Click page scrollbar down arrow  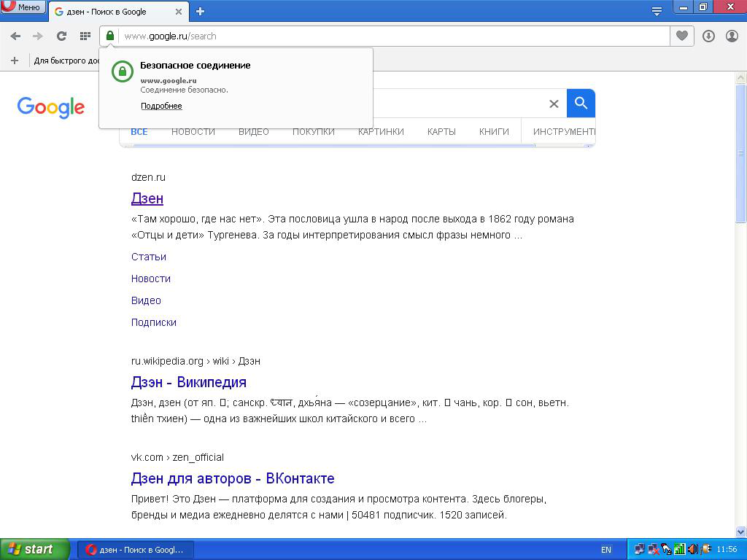pyautogui.click(x=741, y=532)
